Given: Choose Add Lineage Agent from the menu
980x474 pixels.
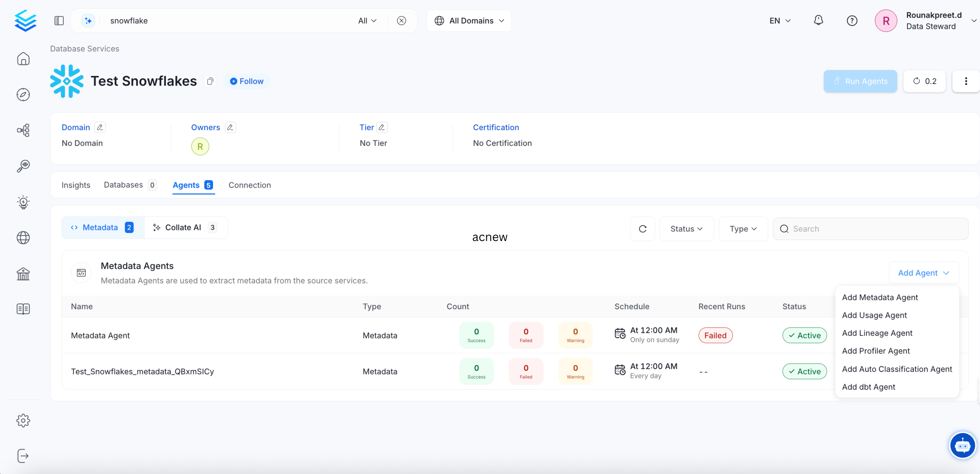Looking at the screenshot, I should point(877,333).
